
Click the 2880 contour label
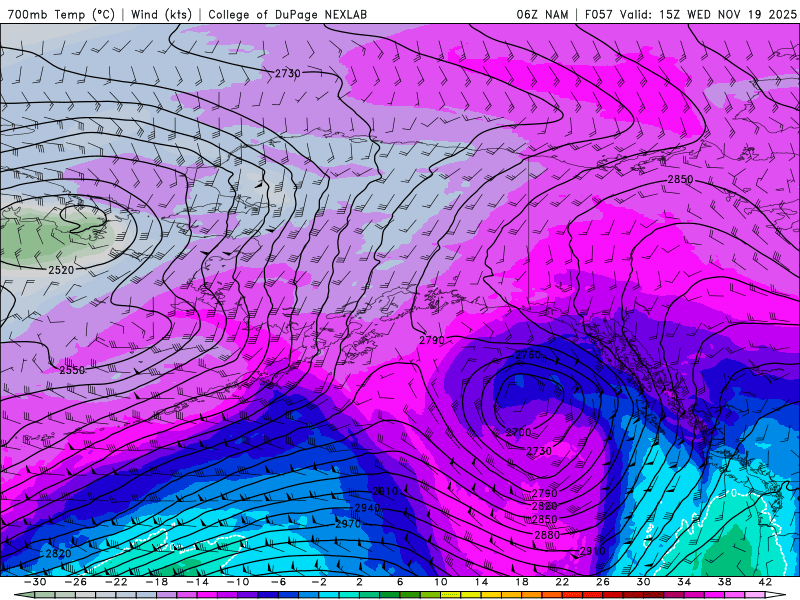tap(547, 535)
